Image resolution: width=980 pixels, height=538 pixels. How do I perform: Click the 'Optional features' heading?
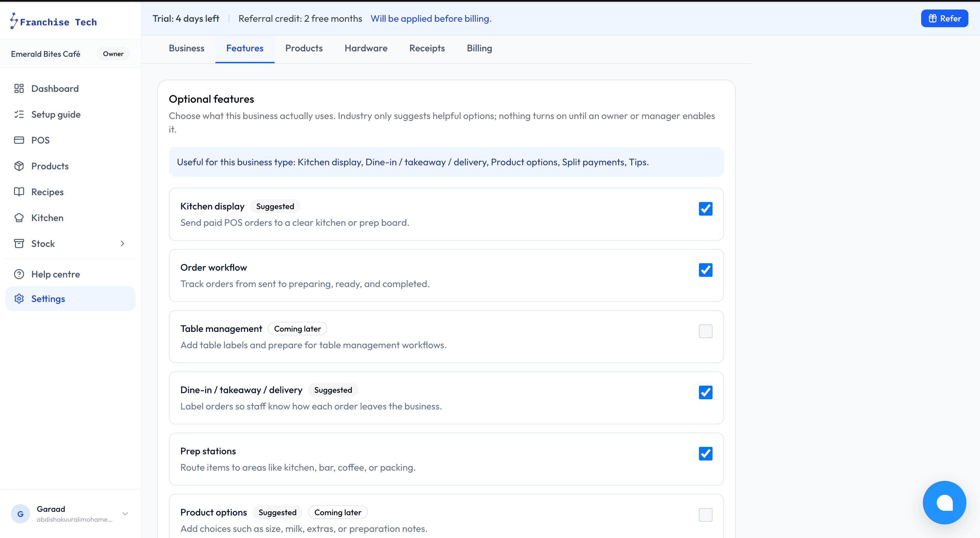[211, 99]
